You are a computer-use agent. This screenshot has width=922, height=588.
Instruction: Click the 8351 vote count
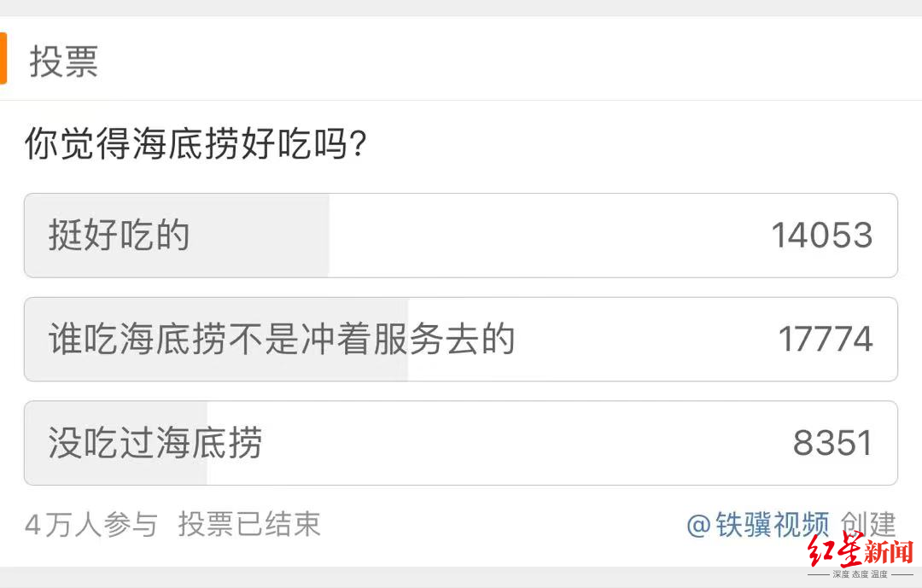pyautogui.click(x=832, y=444)
